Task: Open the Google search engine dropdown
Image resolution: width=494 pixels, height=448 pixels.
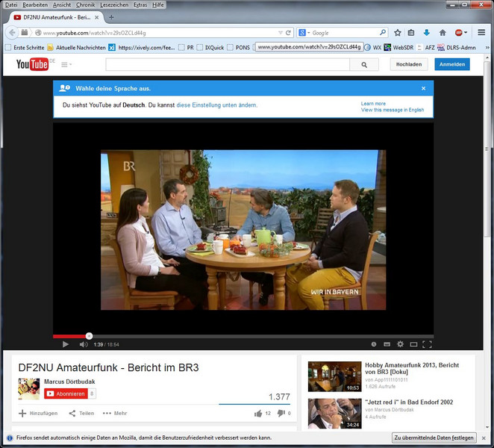Action: 304,33
